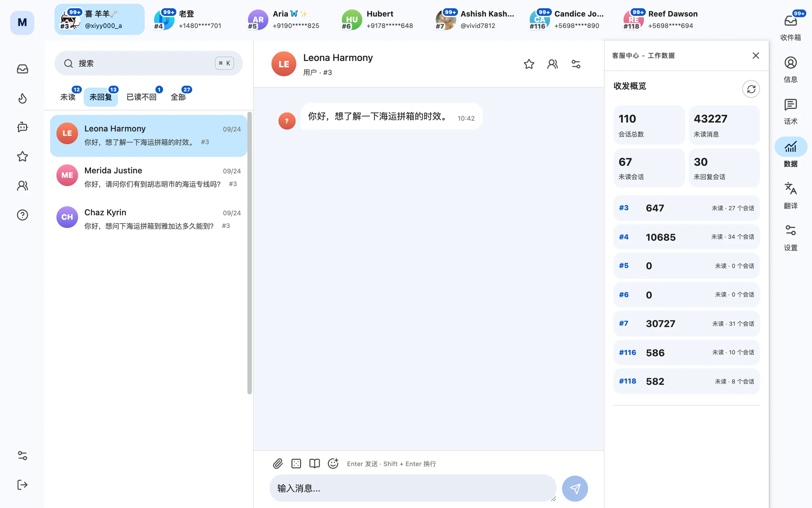
Task: Open the Chaz Kyrin conversation
Action: pos(149,219)
